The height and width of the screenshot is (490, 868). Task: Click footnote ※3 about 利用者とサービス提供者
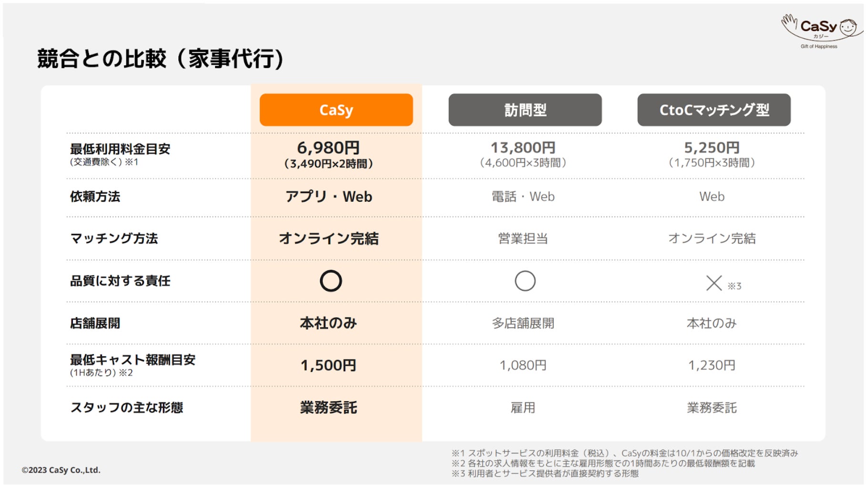[545, 473]
